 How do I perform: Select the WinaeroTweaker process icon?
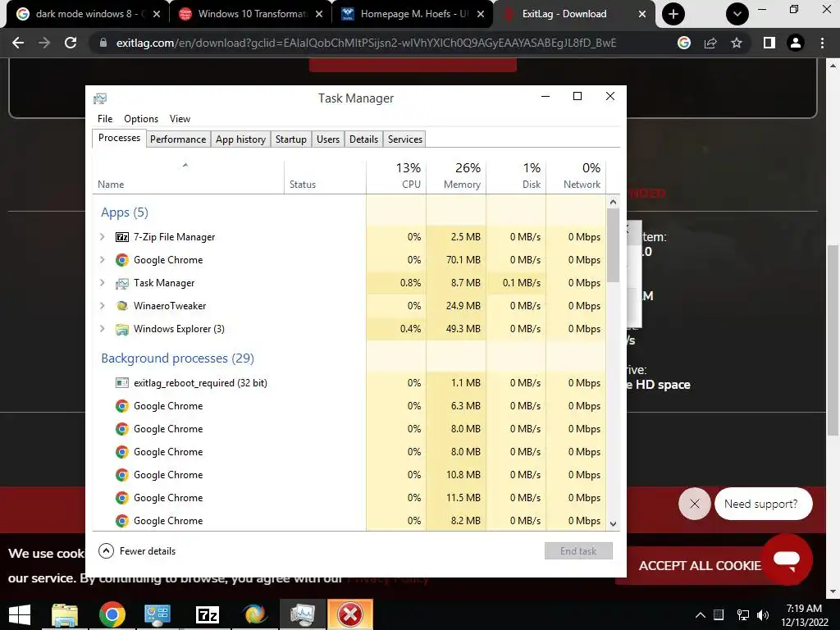(x=122, y=305)
